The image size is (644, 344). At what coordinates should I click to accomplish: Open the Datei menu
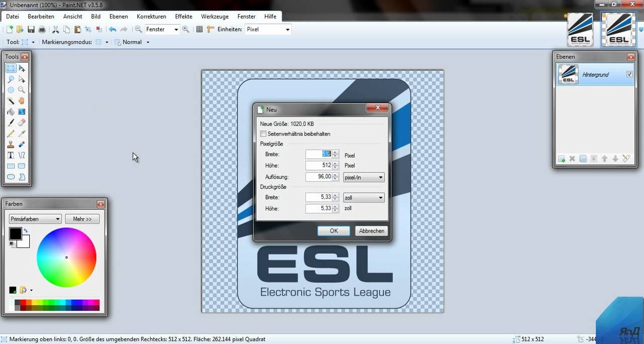[13, 17]
